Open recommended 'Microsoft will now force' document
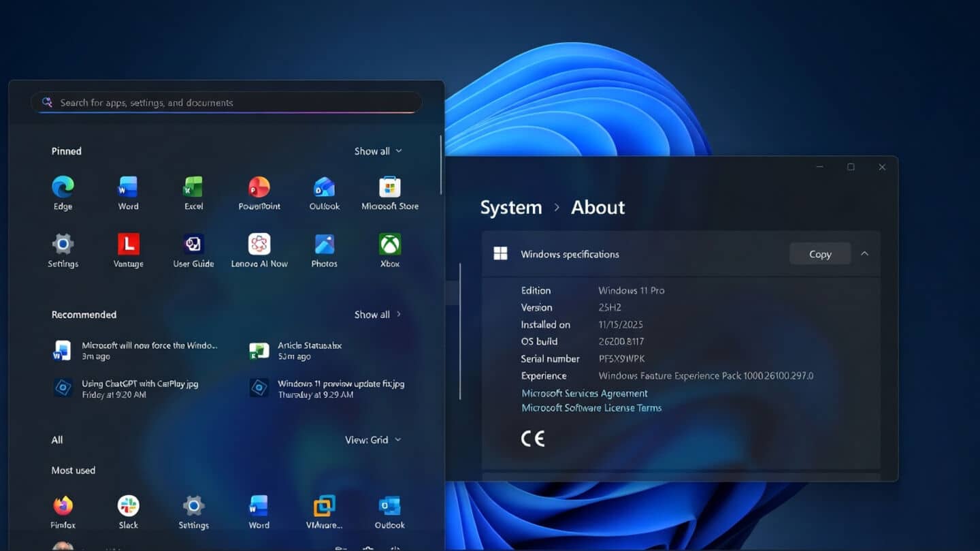 point(136,351)
